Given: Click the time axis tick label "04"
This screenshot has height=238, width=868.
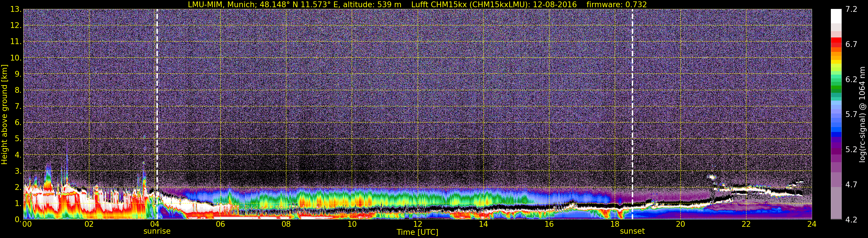Looking at the screenshot, I should tap(155, 224).
